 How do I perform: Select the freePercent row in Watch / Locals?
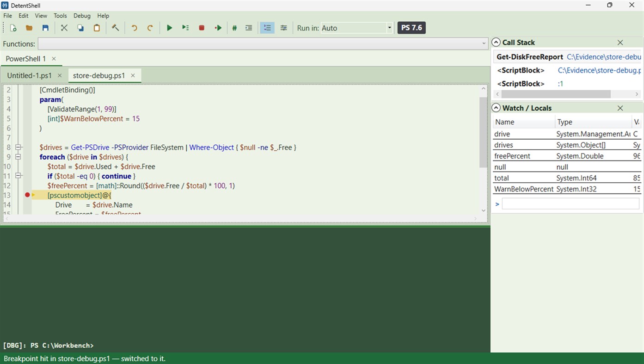(567, 156)
